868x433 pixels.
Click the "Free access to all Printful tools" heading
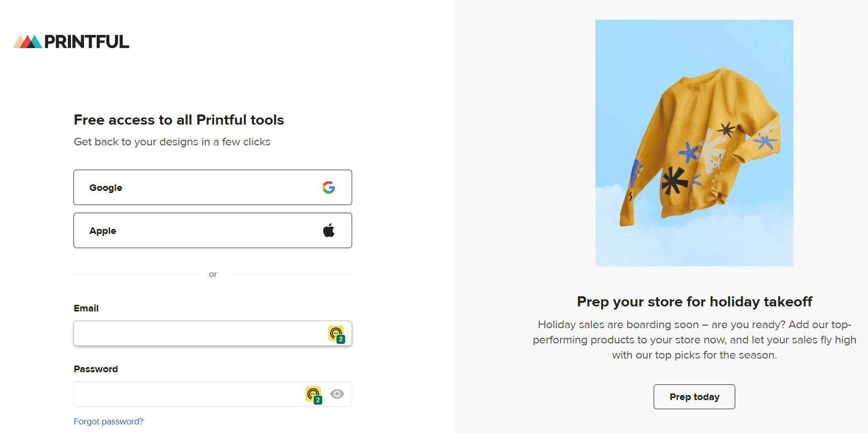[178, 120]
